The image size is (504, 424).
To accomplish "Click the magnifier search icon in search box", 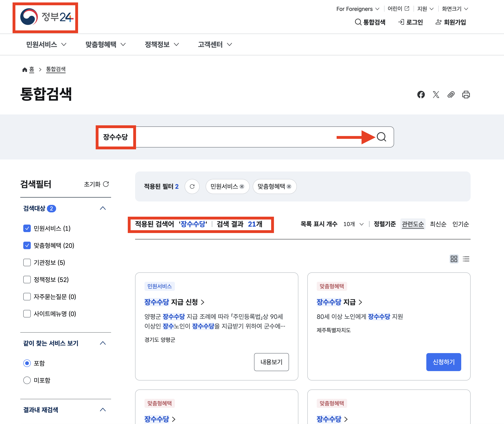I will click(x=381, y=137).
